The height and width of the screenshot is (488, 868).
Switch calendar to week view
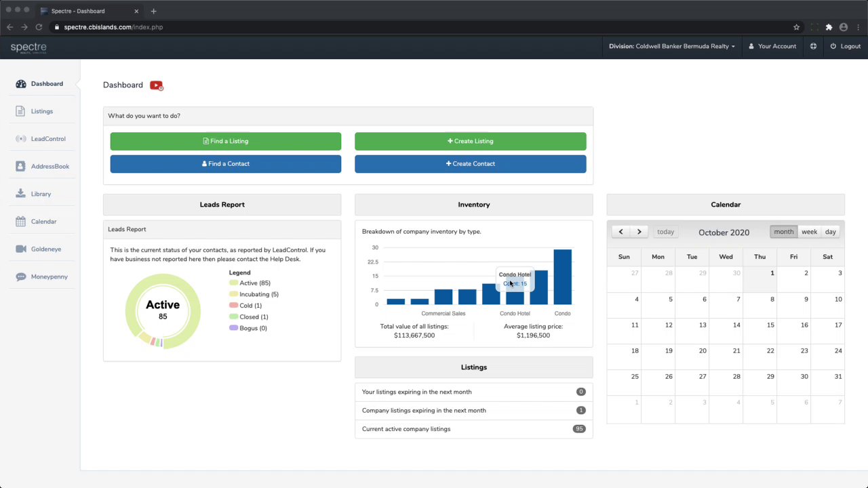coord(809,232)
